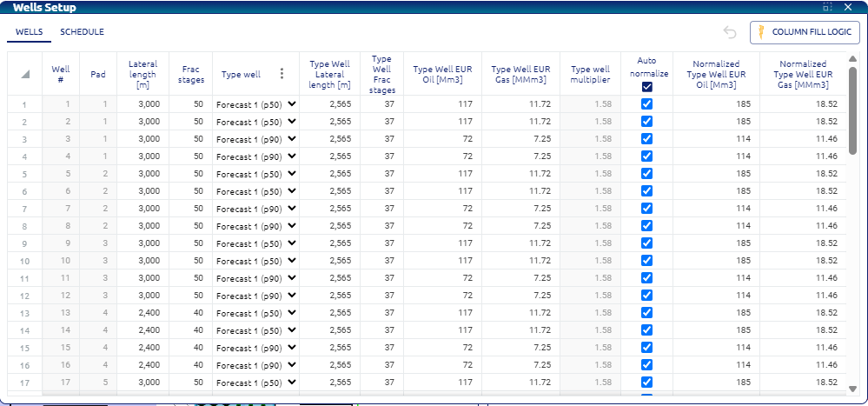This screenshot has height=406, width=868.
Task: Close the Wells Setup window
Action: tap(848, 7)
